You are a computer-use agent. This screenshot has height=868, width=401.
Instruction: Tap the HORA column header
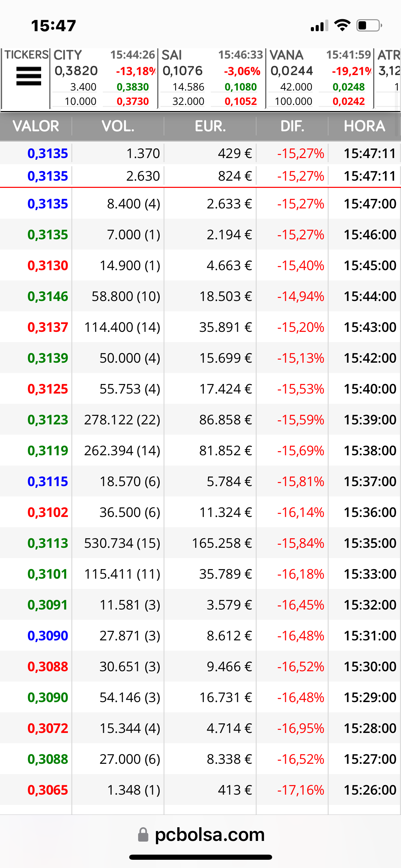pyautogui.click(x=365, y=126)
